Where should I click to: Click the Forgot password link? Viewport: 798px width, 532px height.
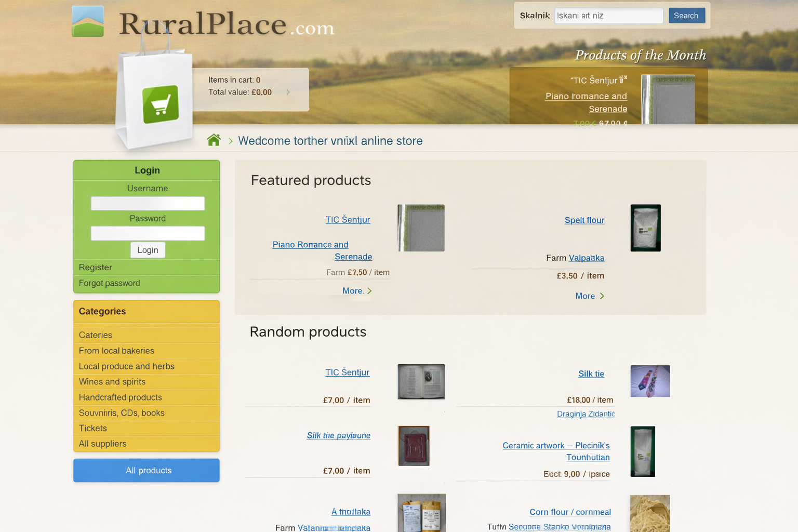click(109, 283)
